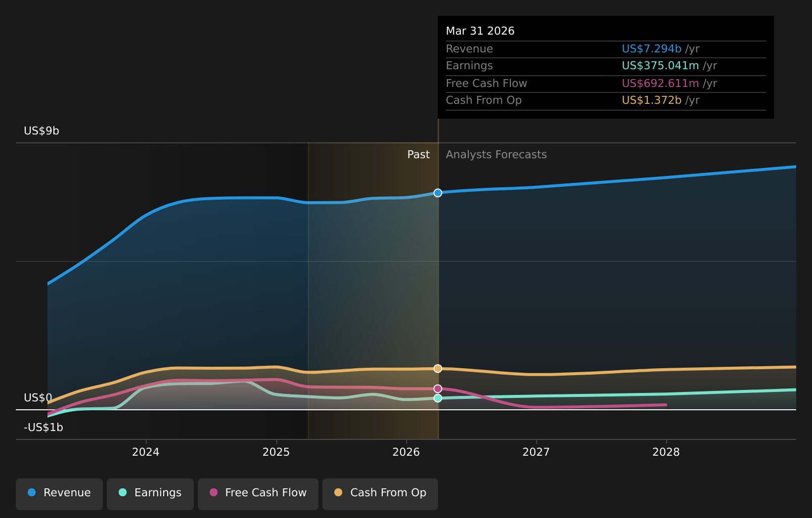
Task: Click the US$9b y-axis label
Action: pos(42,131)
